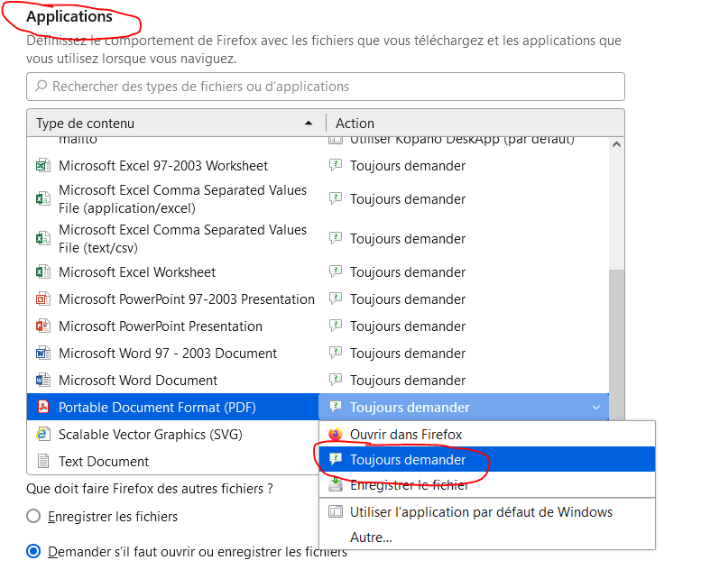Image resolution: width=701 pixels, height=588 pixels.
Task: Choose Utiliser l'application par défaut de Windows
Action: (x=487, y=511)
